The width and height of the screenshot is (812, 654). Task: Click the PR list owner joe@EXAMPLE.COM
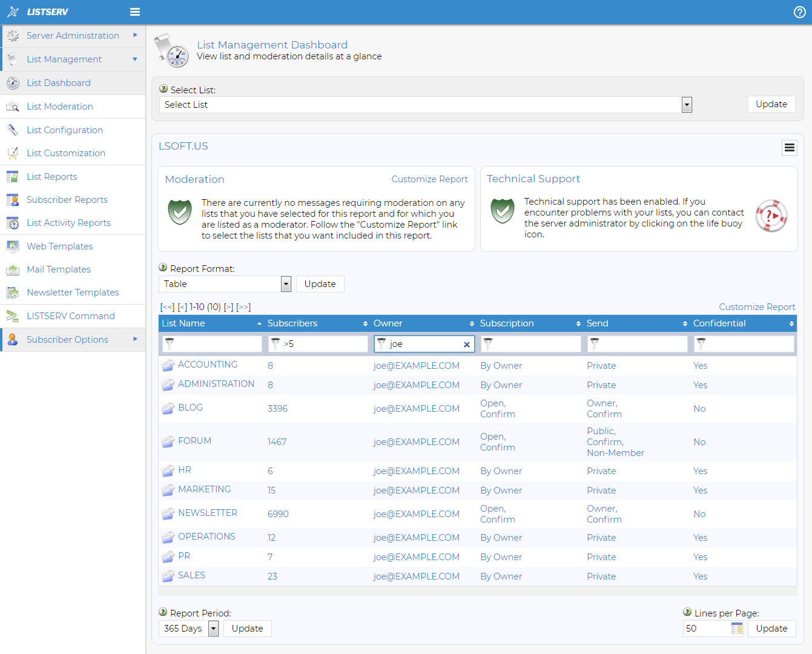pos(417,557)
